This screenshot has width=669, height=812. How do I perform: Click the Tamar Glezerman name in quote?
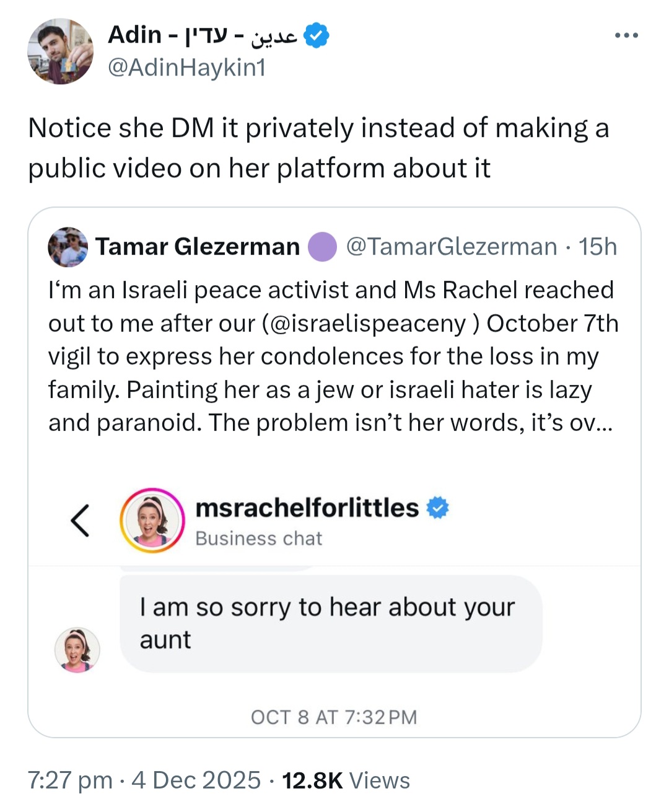(198, 247)
